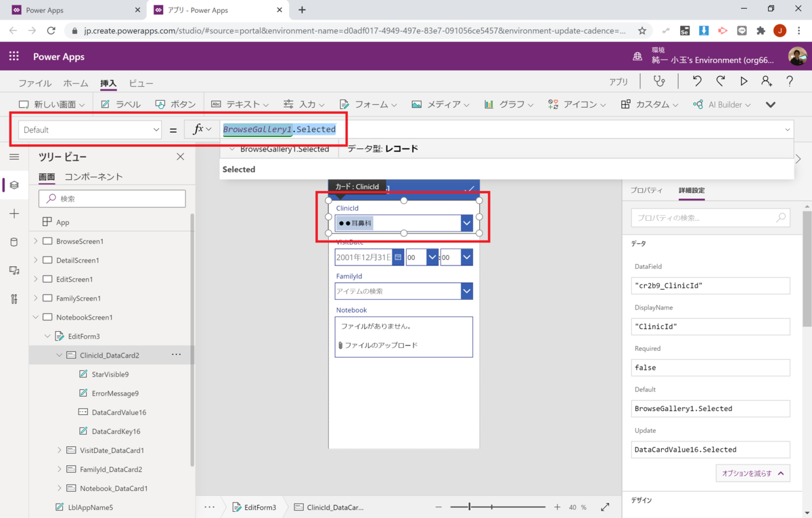Click the property search field

coord(710,218)
